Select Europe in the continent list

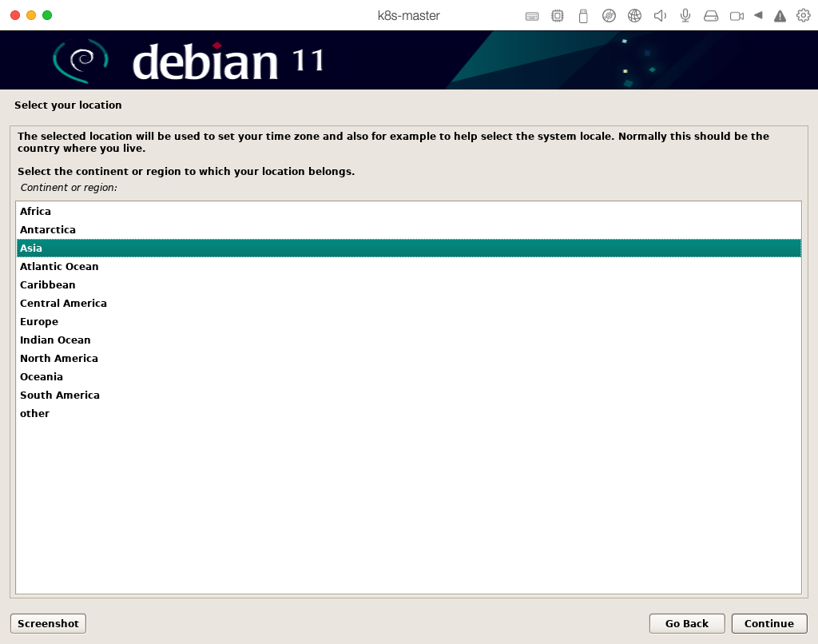[x=408, y=321]
